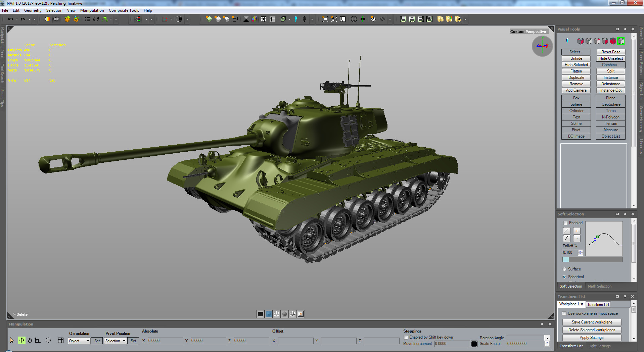The image size is (644, 352).
Task: Enable the Soft Selection Enabled checkbox
Action: click(x=565, y=223)
